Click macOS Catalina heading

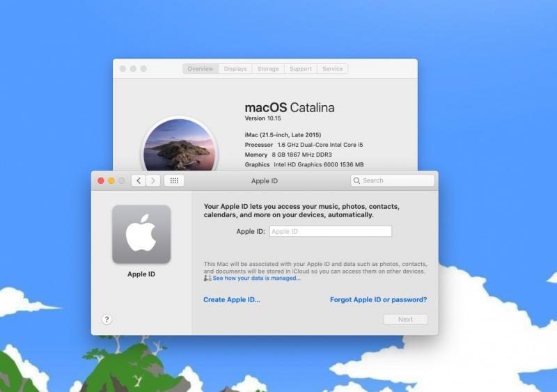(290, 107)
